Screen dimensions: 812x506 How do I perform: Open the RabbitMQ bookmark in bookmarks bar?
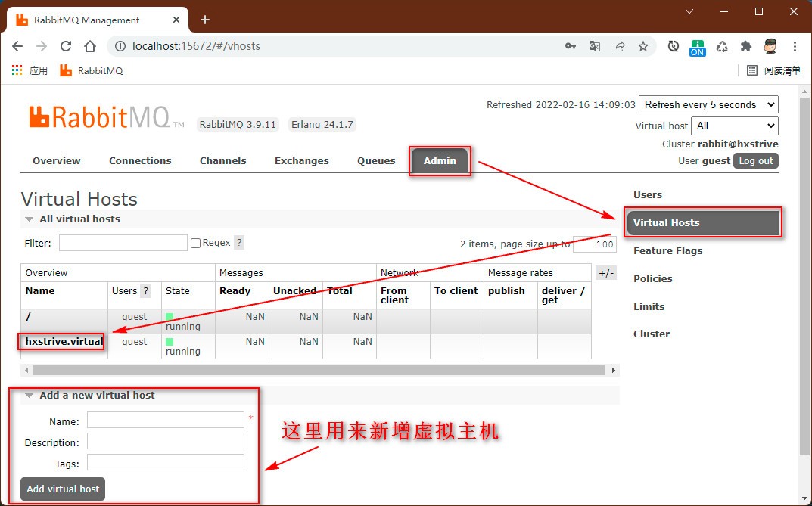pos(91,70)
